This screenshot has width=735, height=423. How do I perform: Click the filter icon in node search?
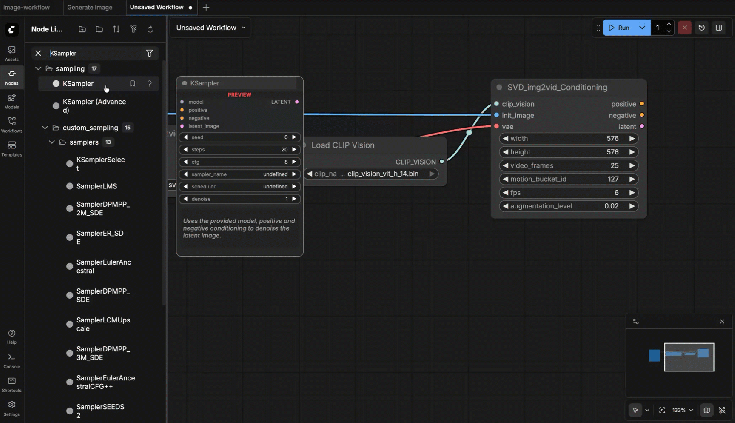click(149, 53)
